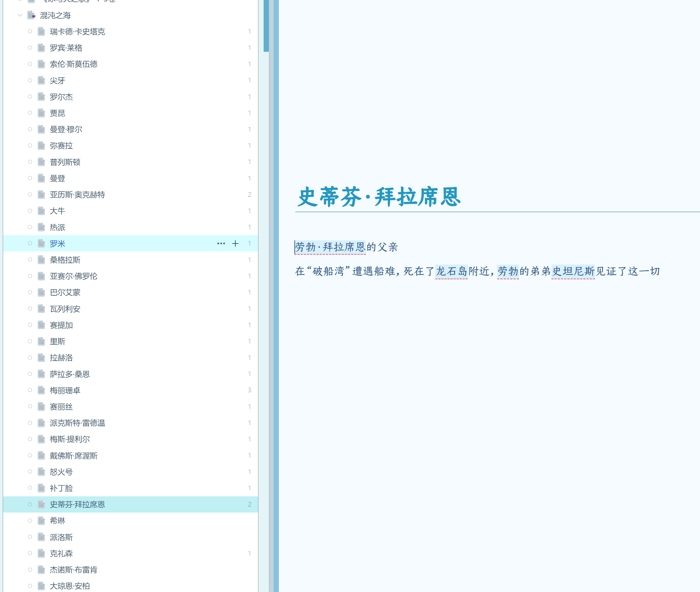Image resolution: width=700 pixels, height=592 pixels.
Task: Open the 史坦尼斯 reference link
Action: tap(573, 271)
